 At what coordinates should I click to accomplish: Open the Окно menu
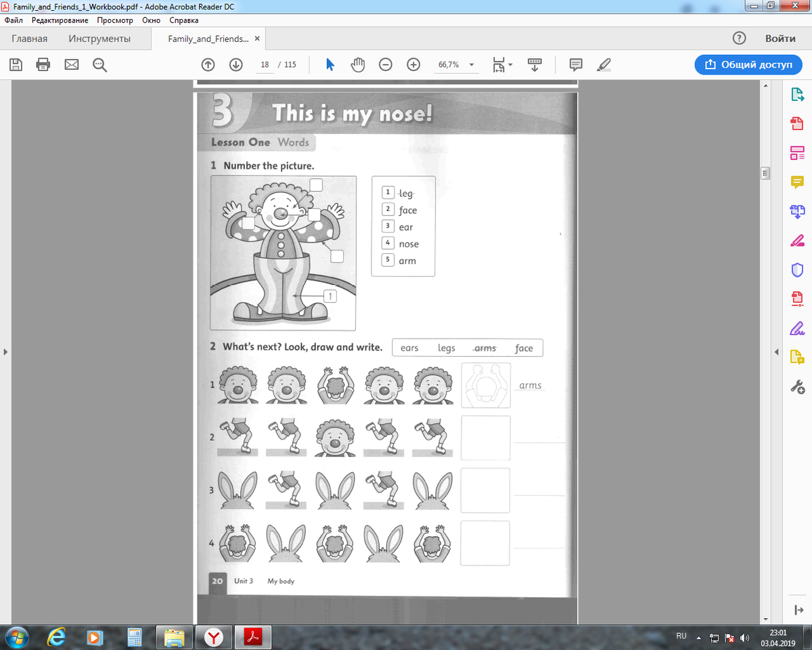click(152, 20)
